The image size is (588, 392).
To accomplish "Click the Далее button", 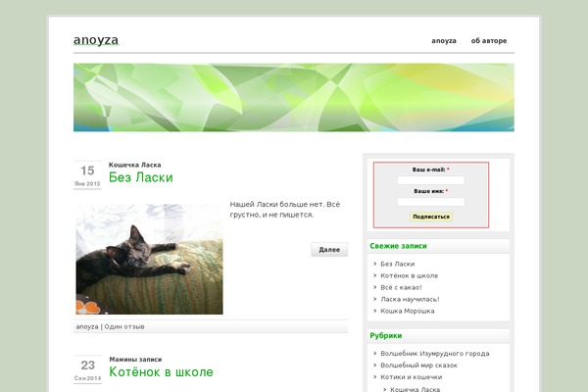I will [x=329, y=250].
